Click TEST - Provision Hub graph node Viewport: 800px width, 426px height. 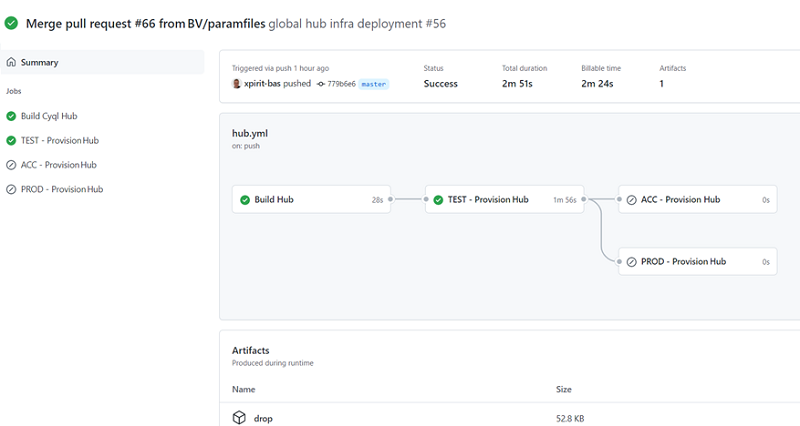click(x=504, y=199)
